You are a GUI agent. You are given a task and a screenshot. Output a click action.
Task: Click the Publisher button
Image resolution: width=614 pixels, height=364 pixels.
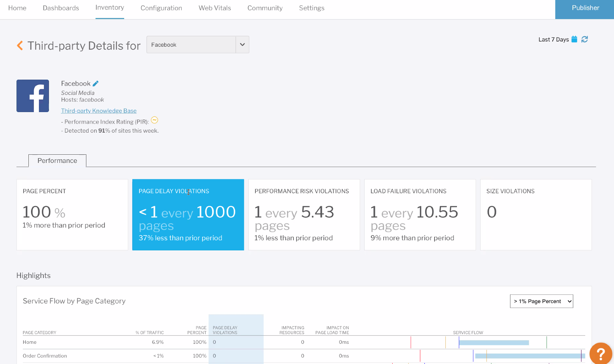pyautogui.click(x=585, y=8)
